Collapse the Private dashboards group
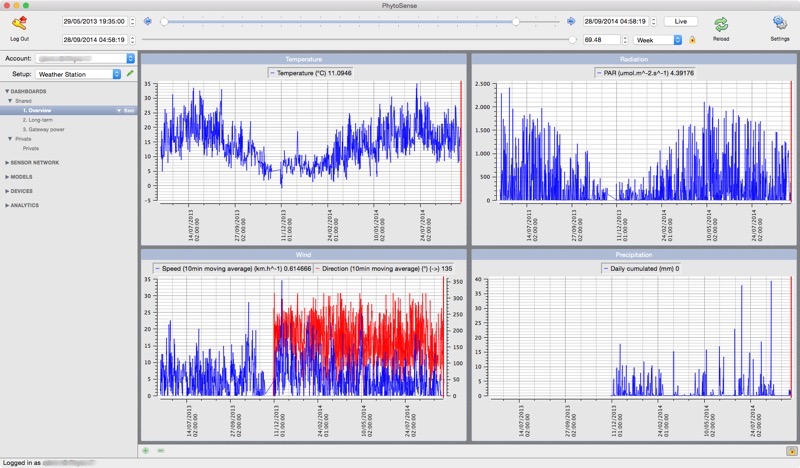Screen dimensions: 800x468 click(x=10, y=139)
